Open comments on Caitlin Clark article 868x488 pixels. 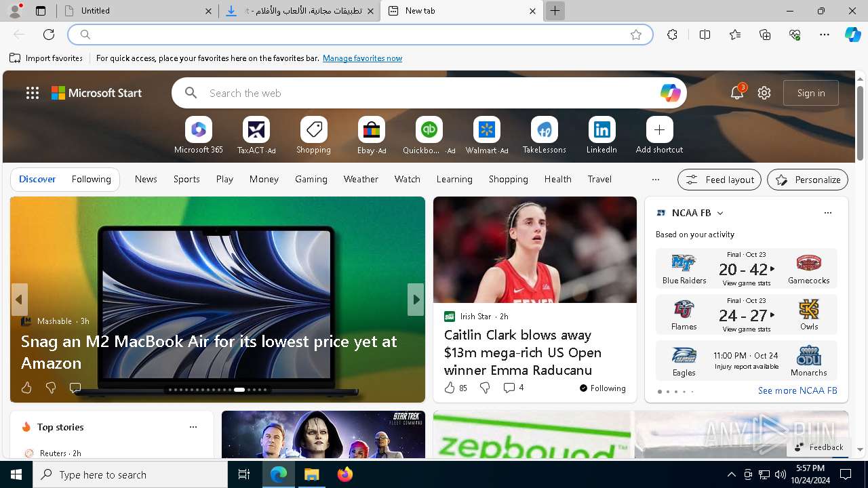pyautogui.click(x=513, y=388)
